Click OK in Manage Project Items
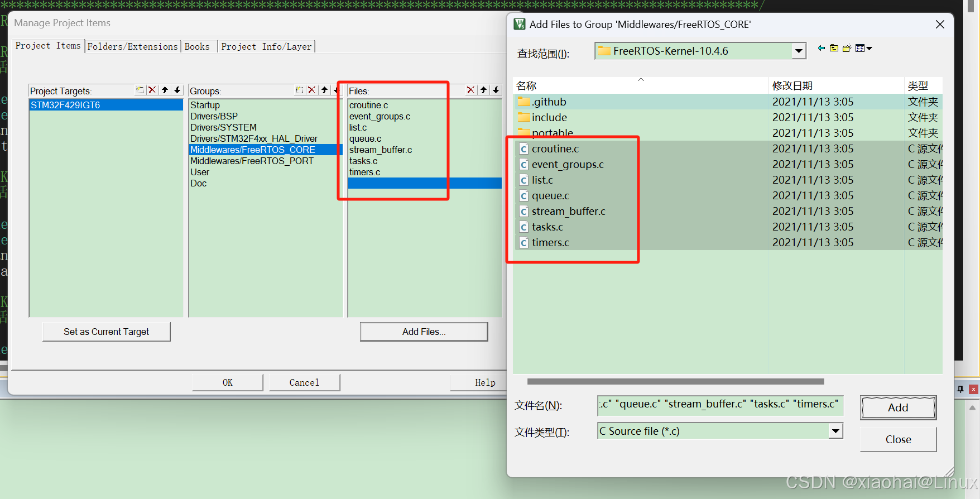The width and height of the screenshot is (980, 499). (228, 382)
